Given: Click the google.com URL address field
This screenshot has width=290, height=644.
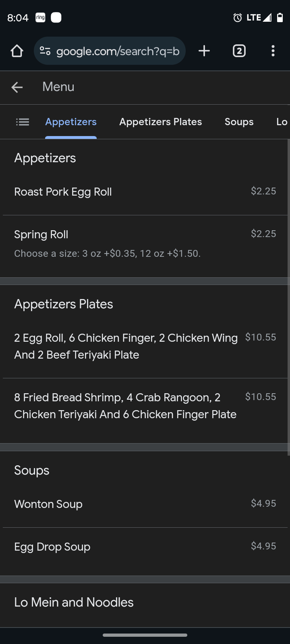Looking at the screenshot, I should [x=118, y=51].
